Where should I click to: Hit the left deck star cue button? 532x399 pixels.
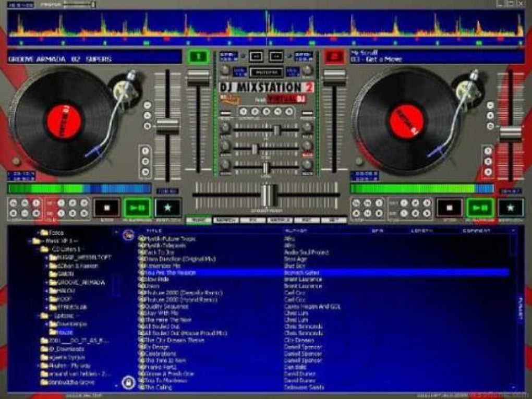pyautogui.click(x=167, y=208)
